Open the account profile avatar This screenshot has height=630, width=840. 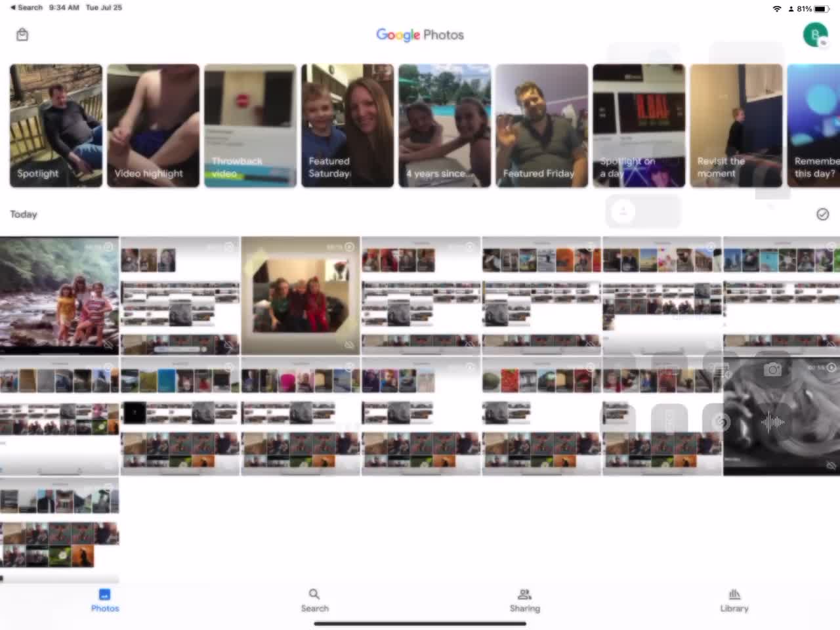pyautogui.click(x=815, y=35)
